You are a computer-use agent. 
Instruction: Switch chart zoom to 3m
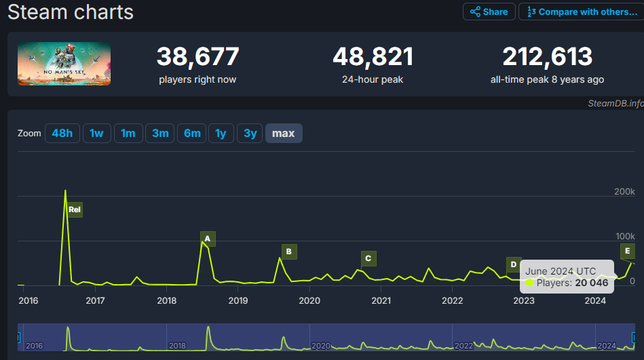[160, 134]
